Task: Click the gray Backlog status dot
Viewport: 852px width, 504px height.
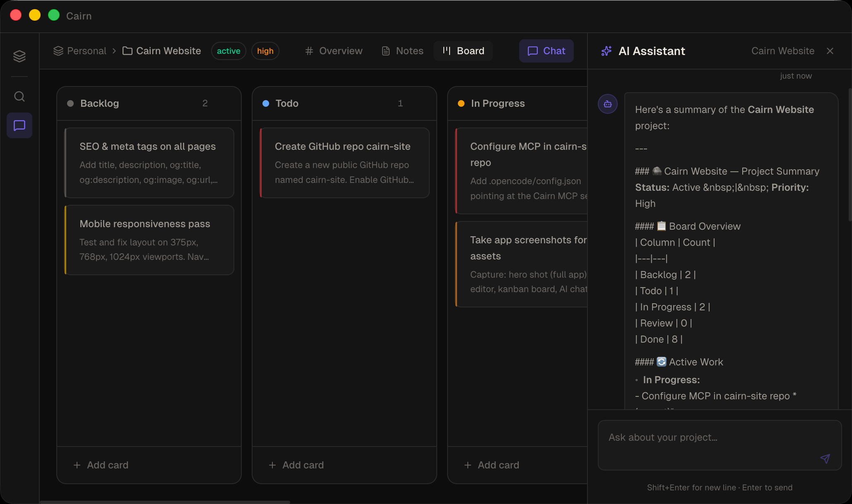Action: click(x=70, y=103)
